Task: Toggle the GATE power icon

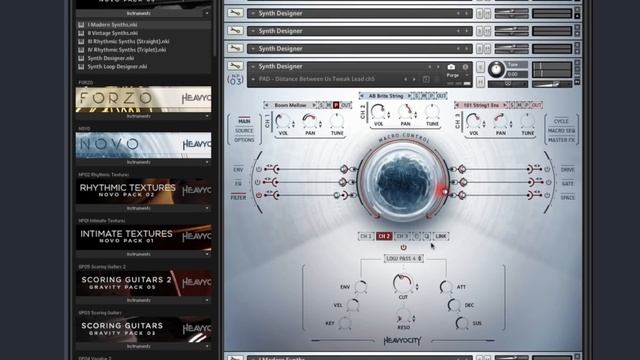Action: click(548, 182)
